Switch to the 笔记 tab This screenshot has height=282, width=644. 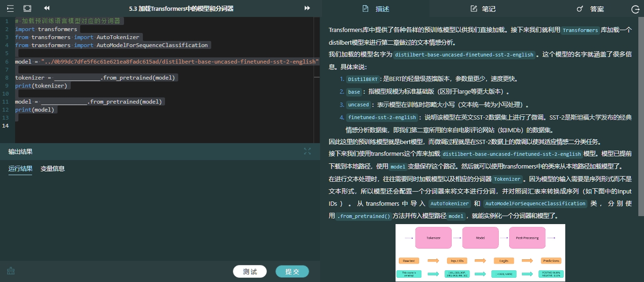tap(483, 9)
